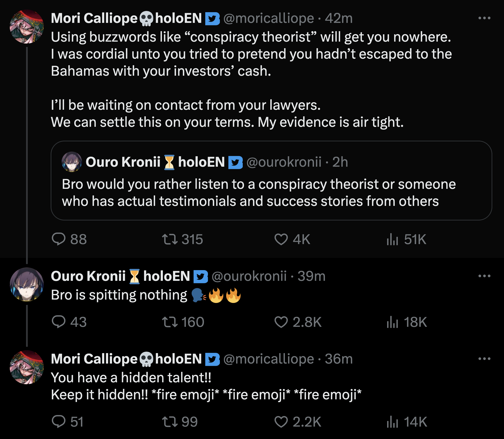Screen dimensions: 504x439
Task: Reply to the top Mori Calliope tweet
Action: (x=59, y=239)
